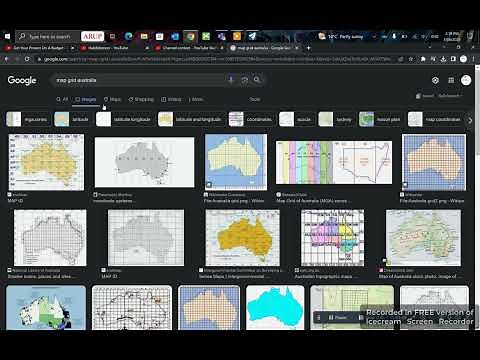Open the first yellow Australia MAP ID image

pyautogui.click(x=46, y=162)
